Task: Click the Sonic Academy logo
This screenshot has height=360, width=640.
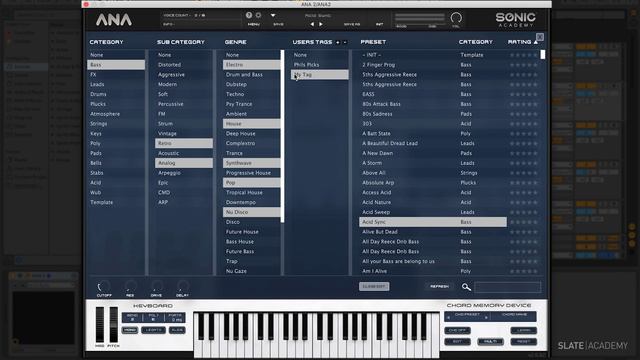Action: [x=516, y=20]
